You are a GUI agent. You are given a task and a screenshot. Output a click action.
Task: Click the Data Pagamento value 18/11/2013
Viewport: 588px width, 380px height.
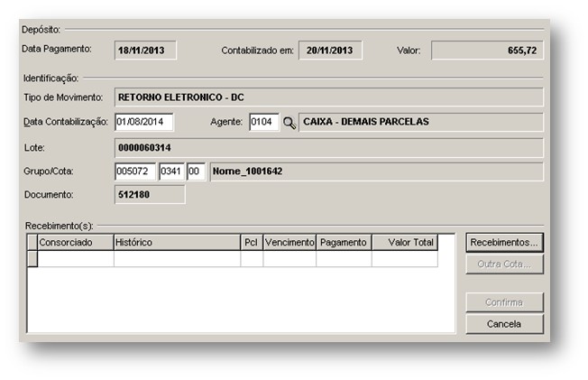(145, 51)
